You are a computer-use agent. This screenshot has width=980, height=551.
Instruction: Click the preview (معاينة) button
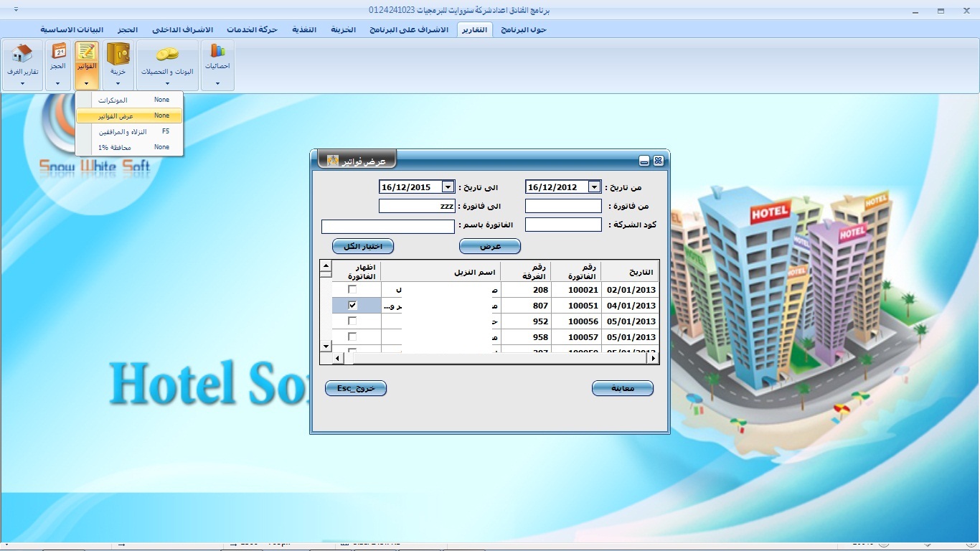tap(622, 388)
